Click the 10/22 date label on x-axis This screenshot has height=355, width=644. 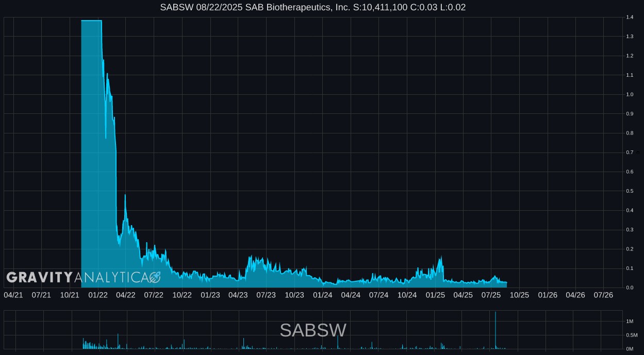182,295
